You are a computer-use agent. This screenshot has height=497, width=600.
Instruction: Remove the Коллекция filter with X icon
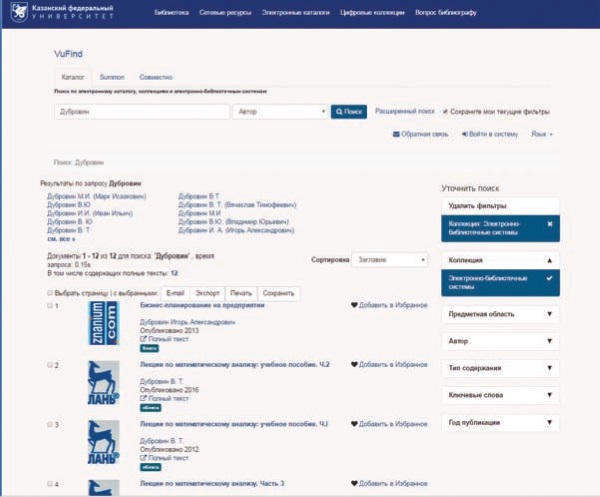[550, 224]
